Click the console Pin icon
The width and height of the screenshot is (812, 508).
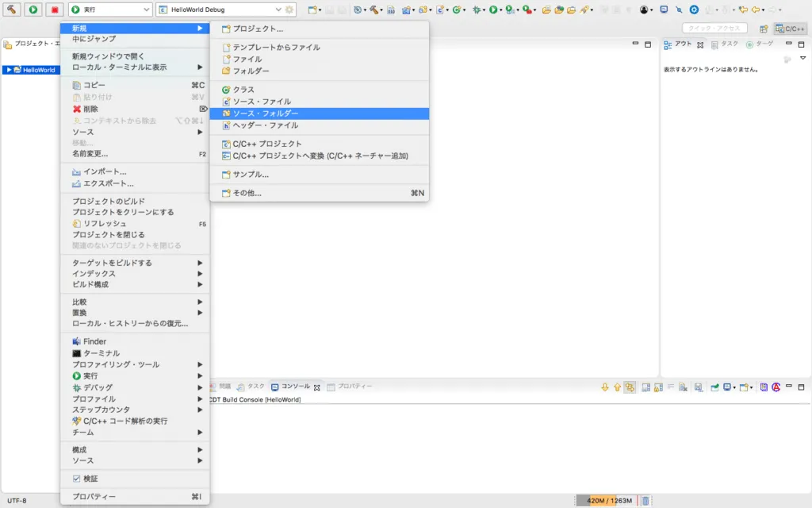coord(714,387)
